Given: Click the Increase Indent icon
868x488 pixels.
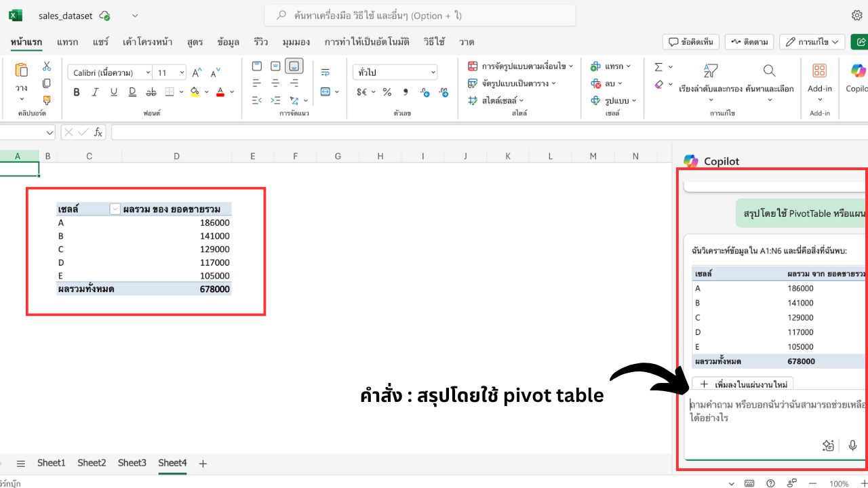Looking at the screenshot, I should (275, 100).
